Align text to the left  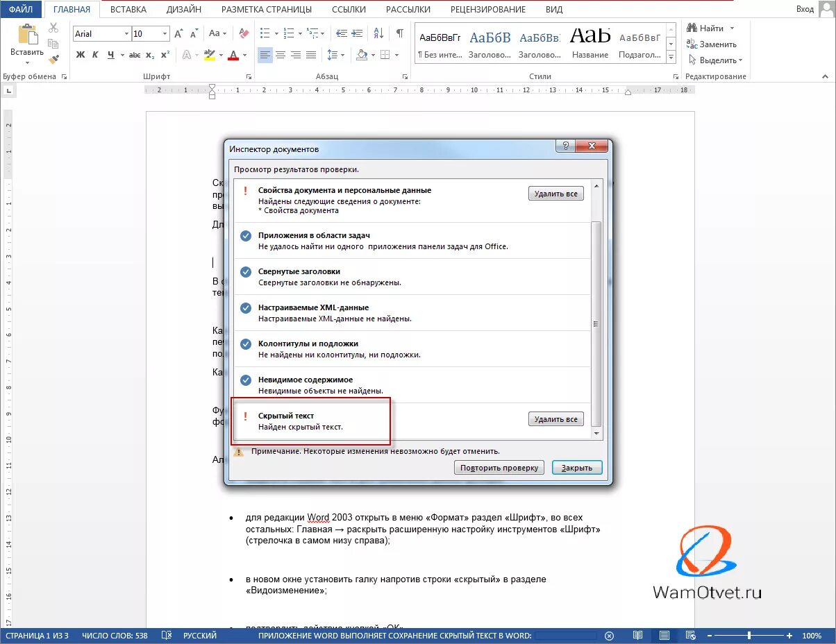(x=265, y=55)
